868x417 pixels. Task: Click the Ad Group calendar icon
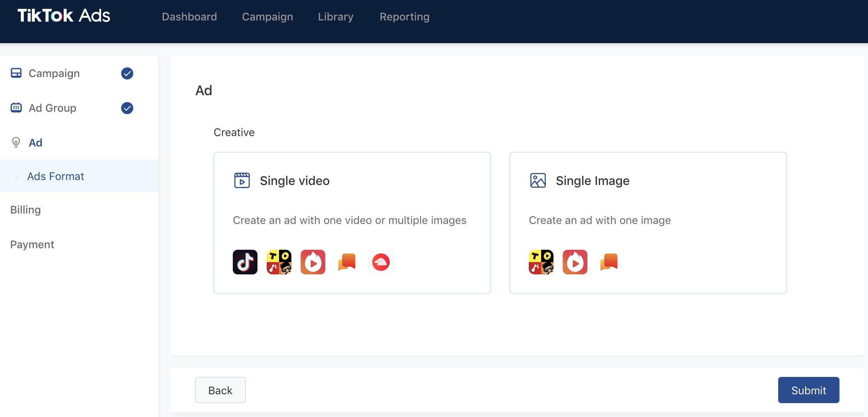(16, 108)
